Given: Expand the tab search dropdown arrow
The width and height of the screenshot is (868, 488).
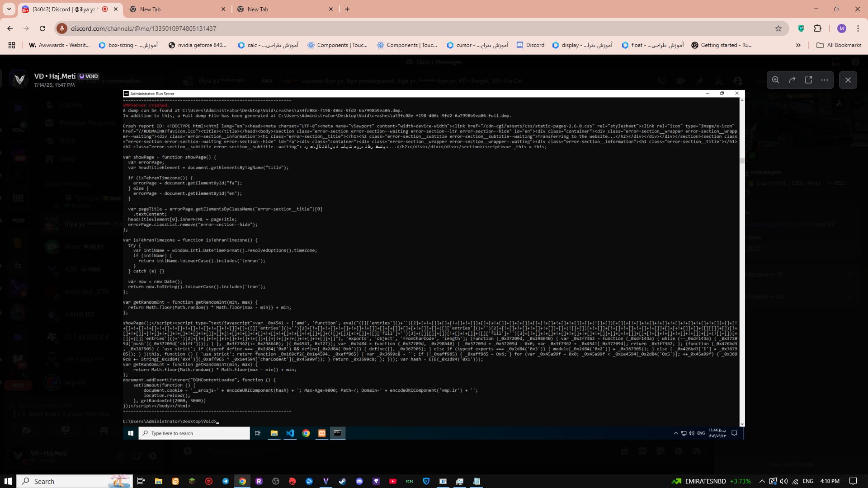Looking at the screenshot, I should coord(9,9).
